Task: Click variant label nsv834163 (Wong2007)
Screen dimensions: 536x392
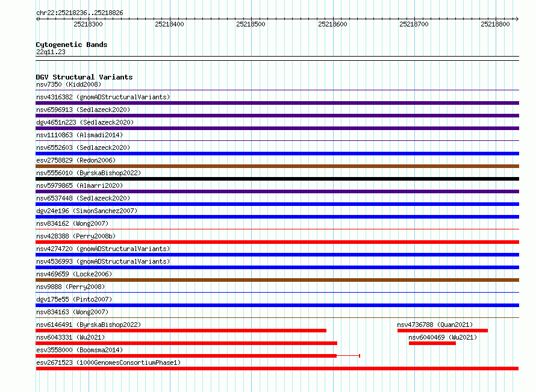Action: point(72,312)
